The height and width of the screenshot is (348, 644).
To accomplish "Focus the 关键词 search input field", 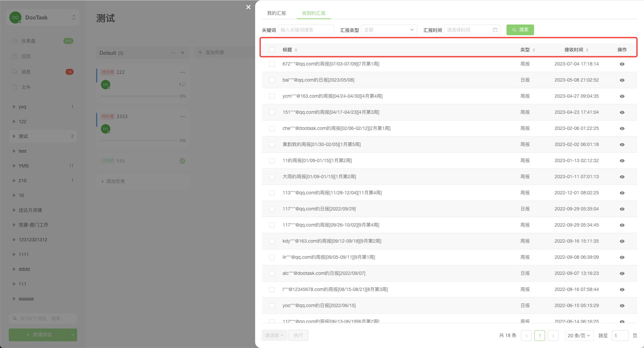I will tap(306, 30).
